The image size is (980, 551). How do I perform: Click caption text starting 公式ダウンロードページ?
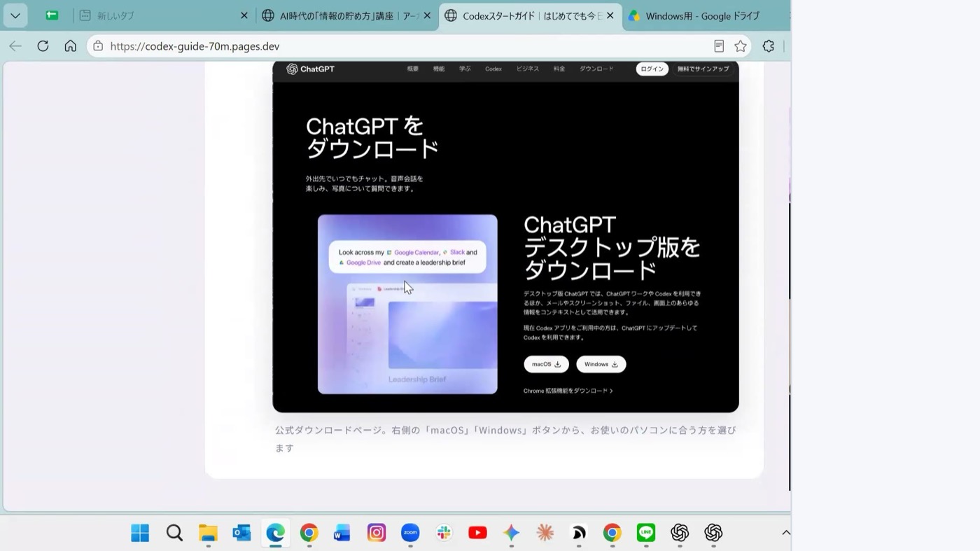click(505, 439)
